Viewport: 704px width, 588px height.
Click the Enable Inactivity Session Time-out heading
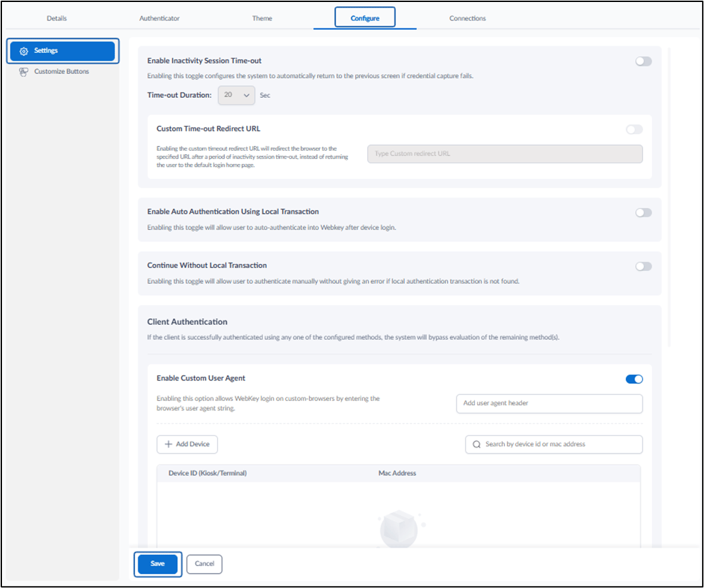point(204,61)
